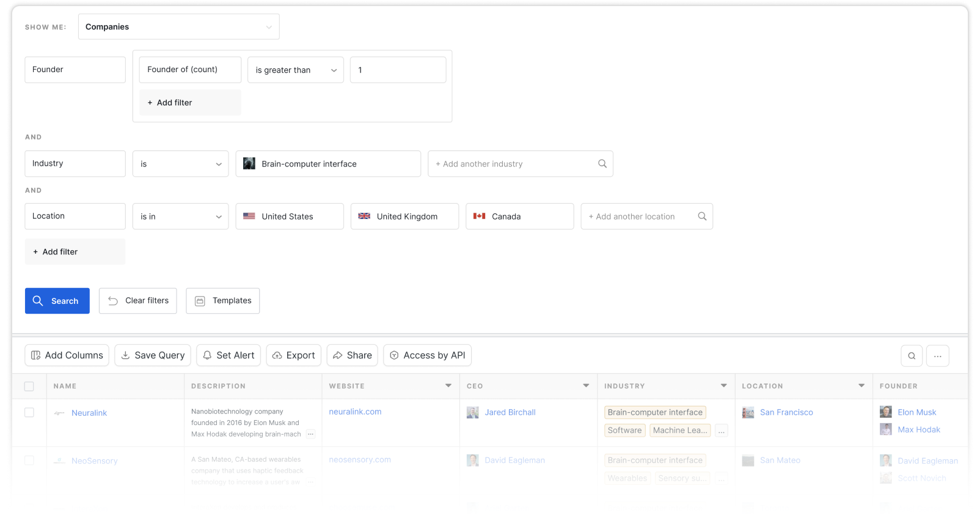
Task: Open the Companies show-me dropdown
Action: 178,27
